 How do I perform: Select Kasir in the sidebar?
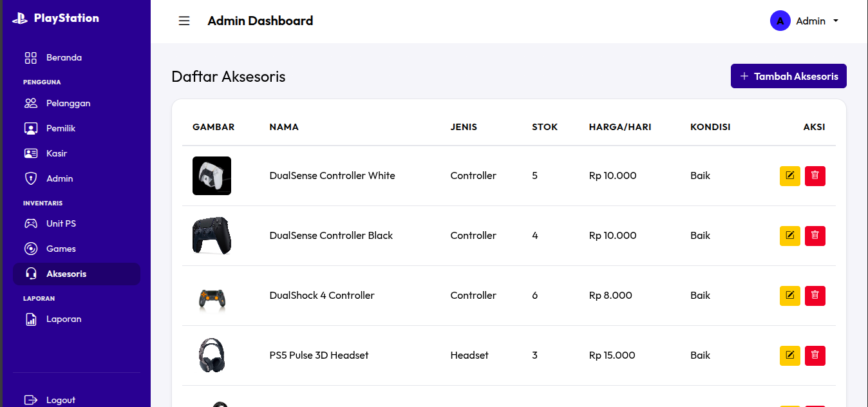pyautogui.click(x=77, y=154)
